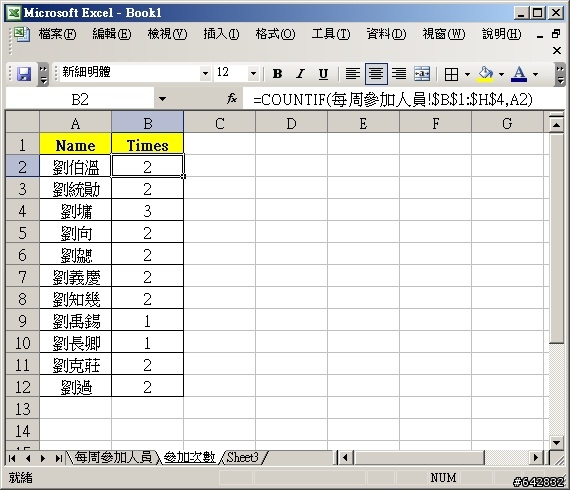Apply Align Right to the cell
Image resolution: width=570 pixels, height=490 pixels.
pyautogui.click(x=399, y=74)
